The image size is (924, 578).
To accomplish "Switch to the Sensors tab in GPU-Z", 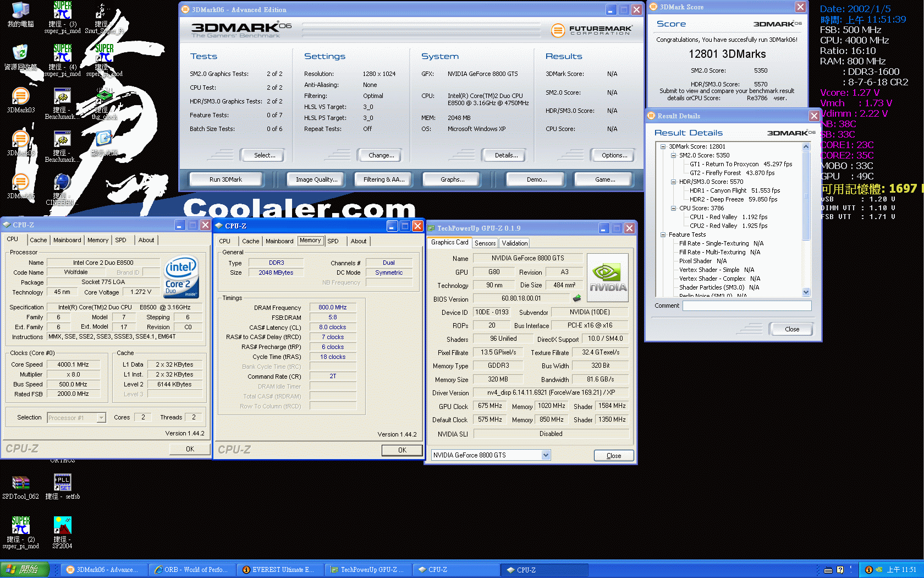I will click(x=485, y=243).
